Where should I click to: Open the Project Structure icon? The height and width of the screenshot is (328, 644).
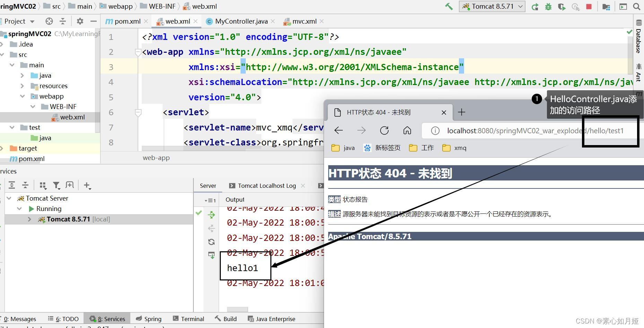click(606, 7)
